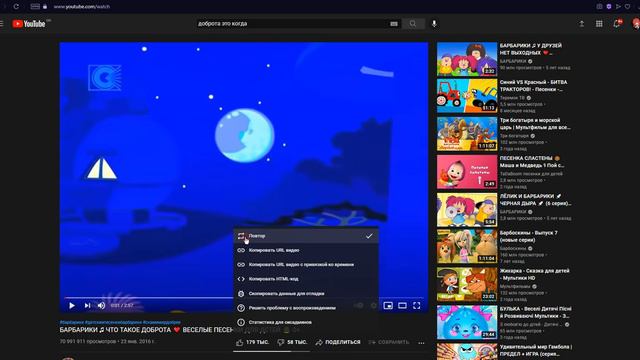Mute the video volume
The height and width of the screenshot is (360, 640).
pyautogui.click(x=101, y=305)
